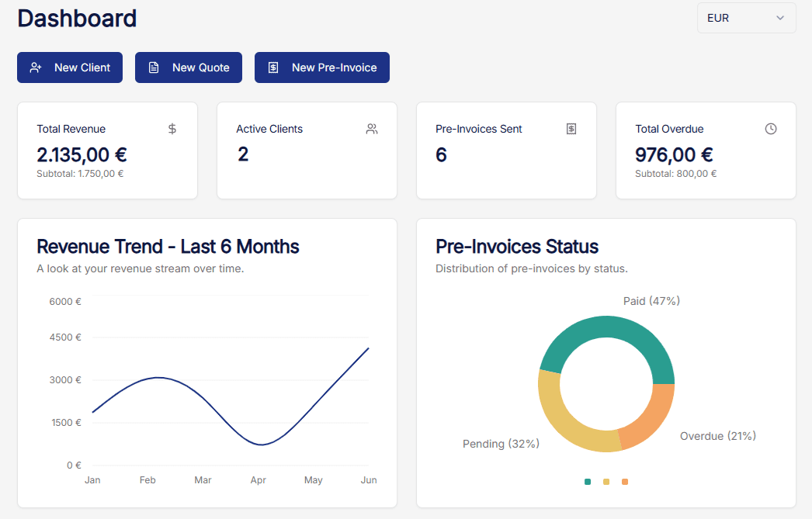
Task: Click the Dashboard heading
Action: (x=76, y=18)
